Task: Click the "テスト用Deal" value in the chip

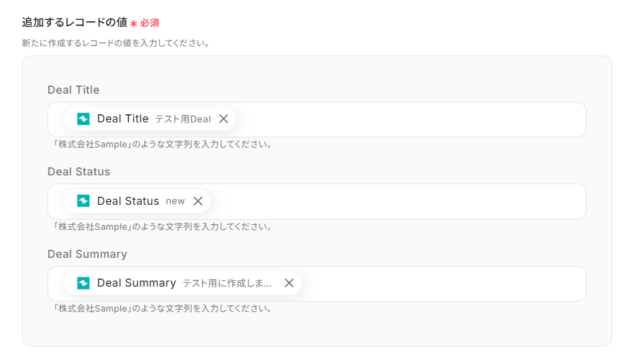Action: click(x=183, y=119)
